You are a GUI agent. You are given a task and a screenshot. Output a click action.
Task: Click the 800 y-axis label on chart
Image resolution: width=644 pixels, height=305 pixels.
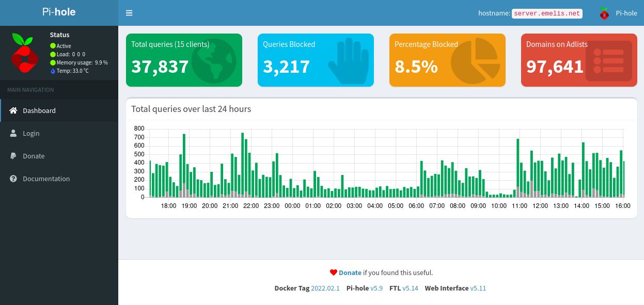click(x=139, y=128)
